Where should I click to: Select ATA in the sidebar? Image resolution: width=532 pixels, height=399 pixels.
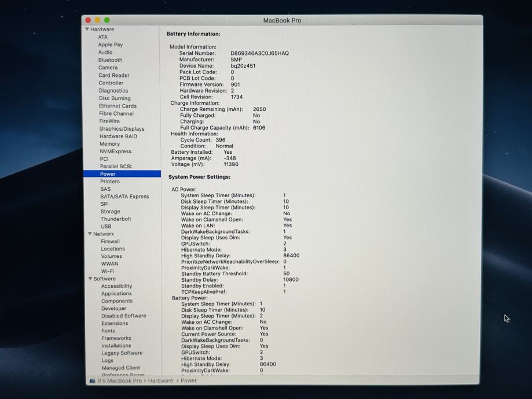[x=103, y=37]
